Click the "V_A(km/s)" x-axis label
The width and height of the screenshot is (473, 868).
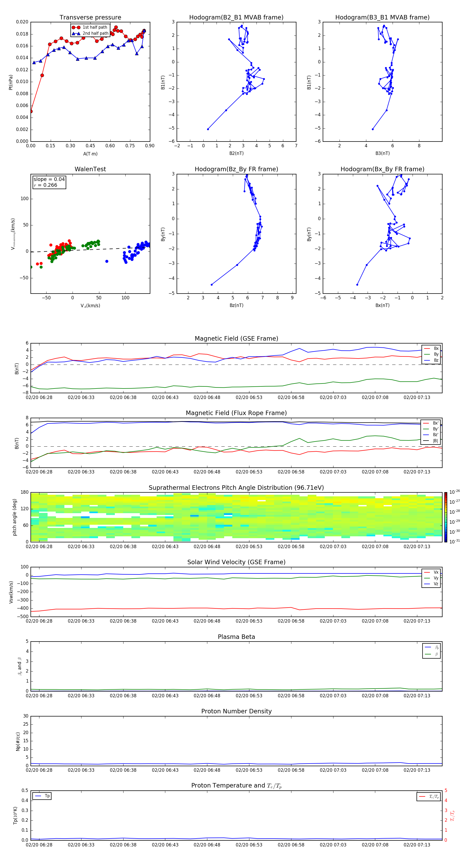(x=90, y=306)
